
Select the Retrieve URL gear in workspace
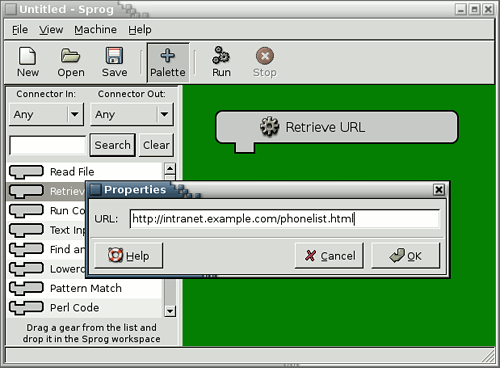337,127
